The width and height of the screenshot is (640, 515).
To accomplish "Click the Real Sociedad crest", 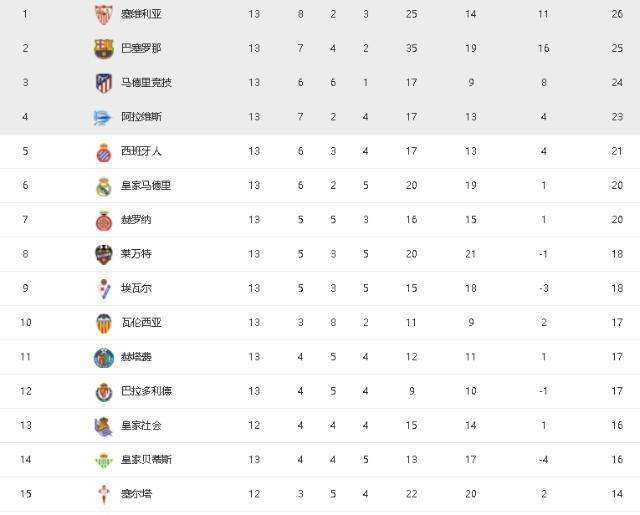I will (x=103, y=426).
